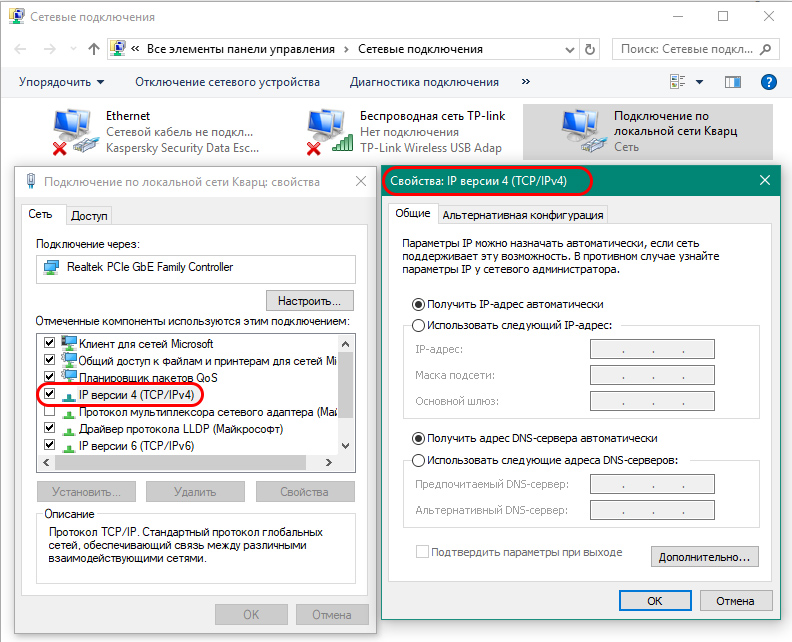Viewport: 792px width, 642px height.
Task: Open recent locations dropdown arrow
Action: click(73, 49)
